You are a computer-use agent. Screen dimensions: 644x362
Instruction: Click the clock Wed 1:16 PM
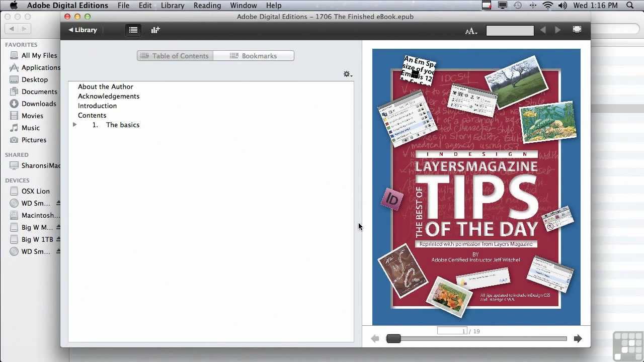pyautogui.click(x=596, y=6)
